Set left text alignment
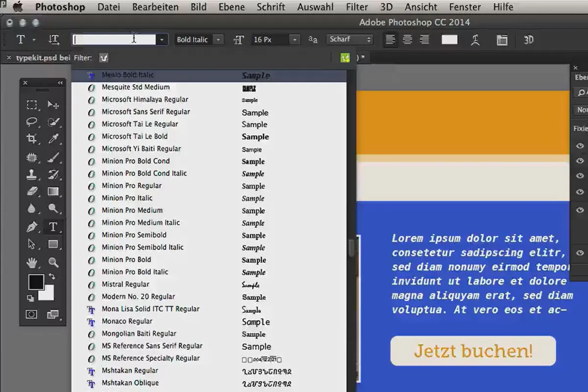Screen dimensions: 588x392 pos(390,40)
